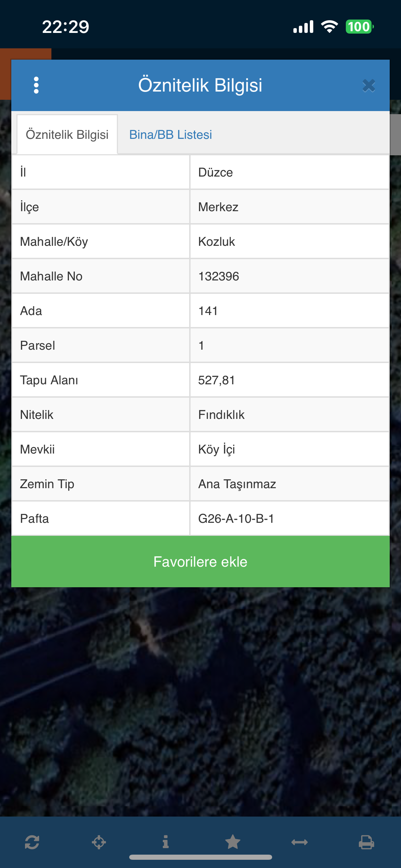
Task: Tap the Nitelik value Fındıklık
Action: (x=221, y=415)
